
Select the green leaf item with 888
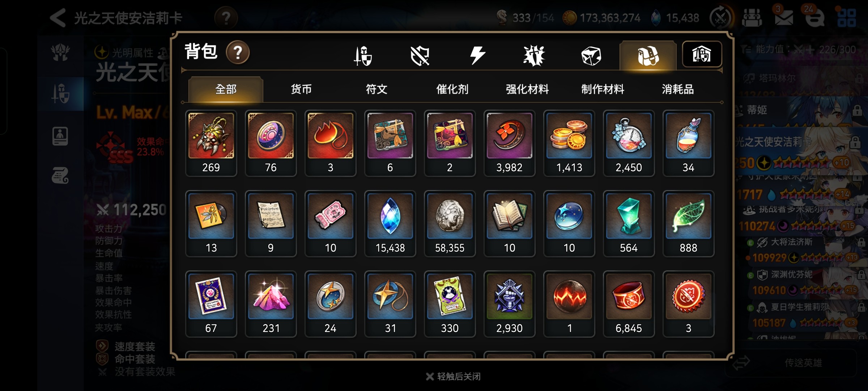[x=688, y=223]
